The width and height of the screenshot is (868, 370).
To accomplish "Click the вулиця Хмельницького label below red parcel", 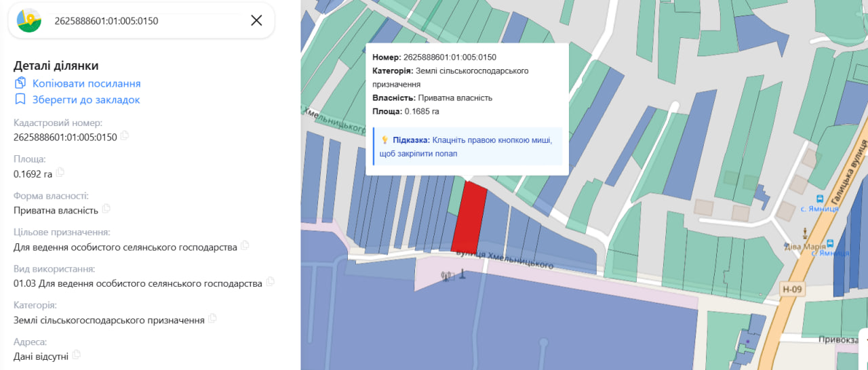I will coord(505,259).
